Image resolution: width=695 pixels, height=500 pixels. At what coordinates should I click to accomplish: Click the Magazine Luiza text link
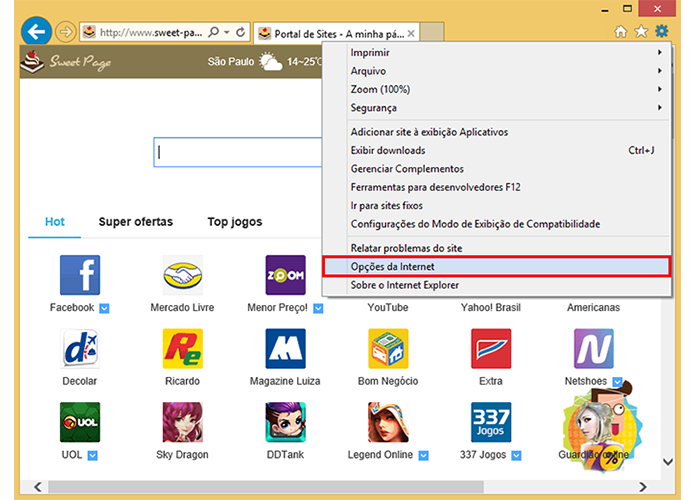click(x=285, y=381)
